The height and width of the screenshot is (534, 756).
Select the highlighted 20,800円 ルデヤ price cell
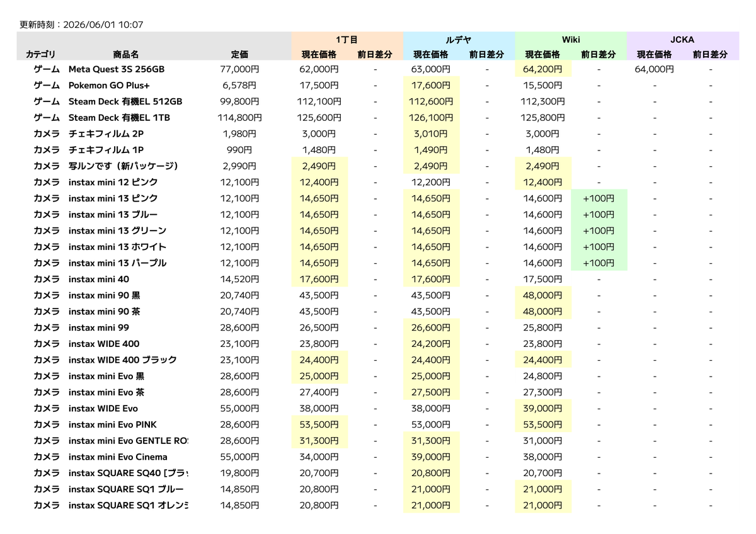pyautogui.click(x=431, y=473)
